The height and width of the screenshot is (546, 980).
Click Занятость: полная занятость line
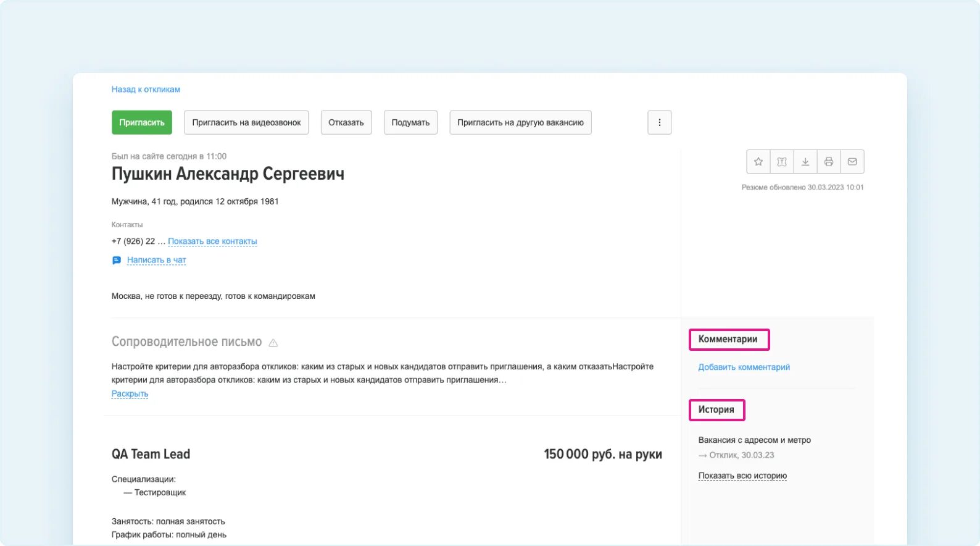tap(168, 521)
